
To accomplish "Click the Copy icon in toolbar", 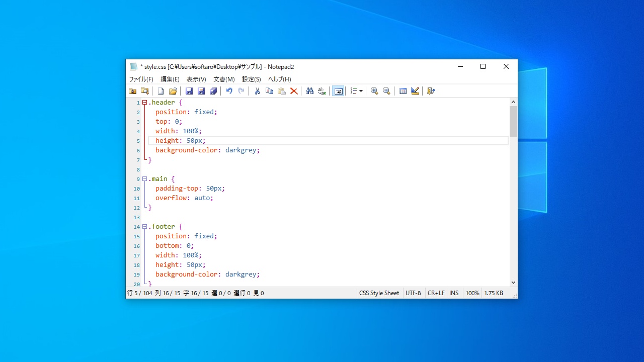I will pos(270,91).
